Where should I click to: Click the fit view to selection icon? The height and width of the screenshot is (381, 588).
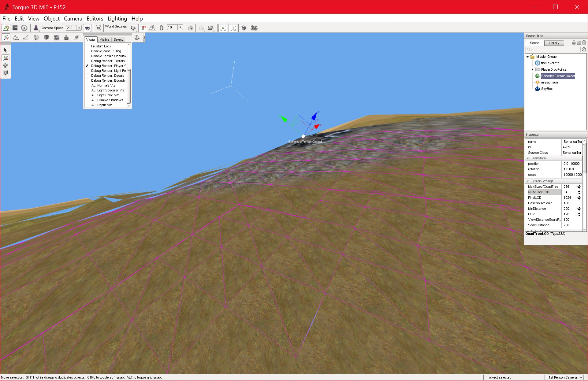pyautogui.click(x=98, y=28)
